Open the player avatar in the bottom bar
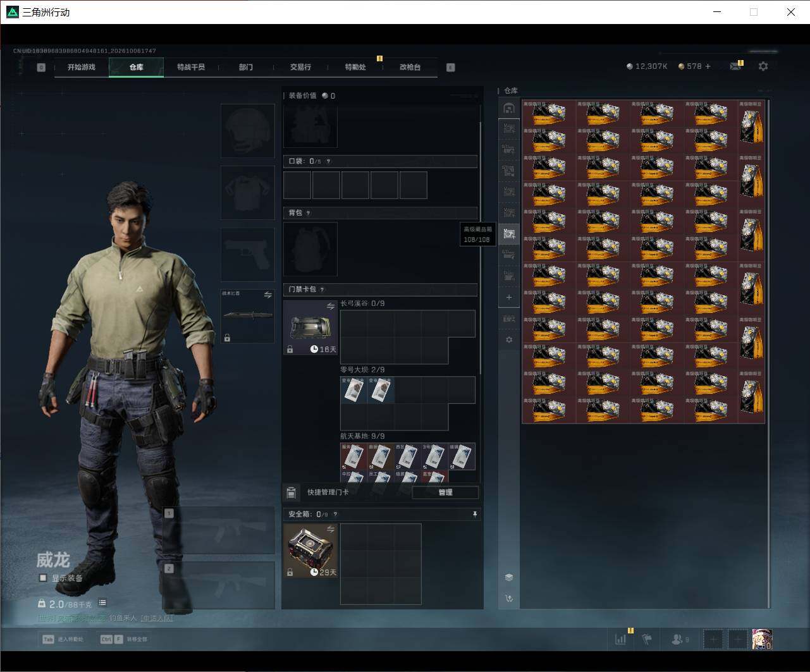810x672 pixels. pyautogui.click(x=762, y=639)
